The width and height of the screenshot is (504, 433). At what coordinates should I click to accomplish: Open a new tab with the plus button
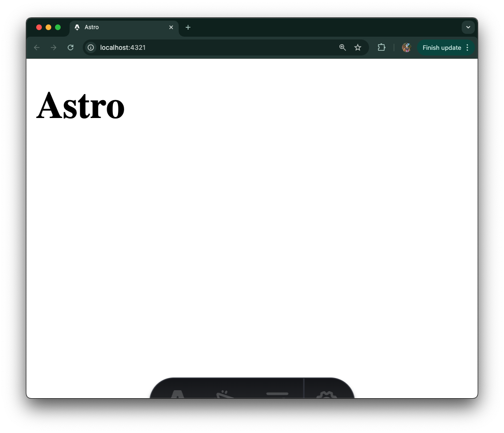click(x=188, y=27)
